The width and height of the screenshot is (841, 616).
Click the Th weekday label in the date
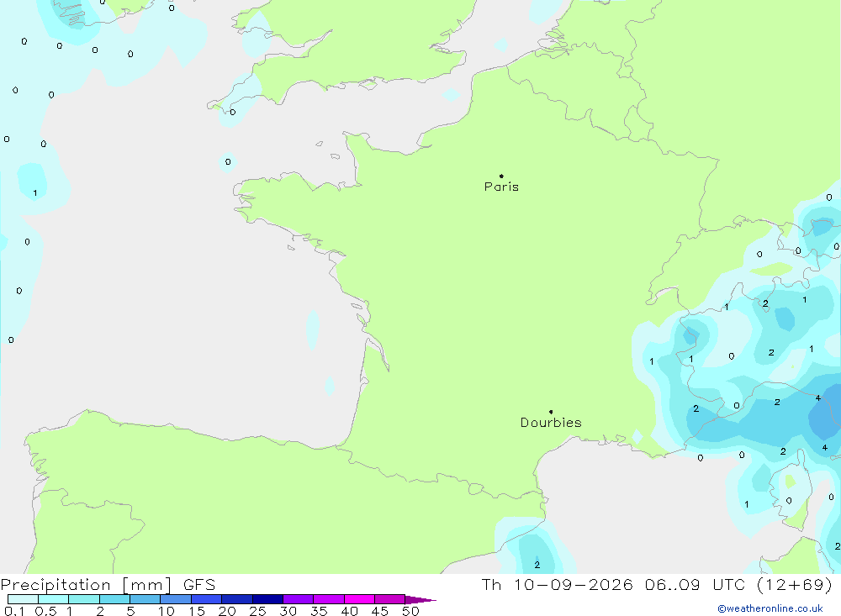[491, 584]
